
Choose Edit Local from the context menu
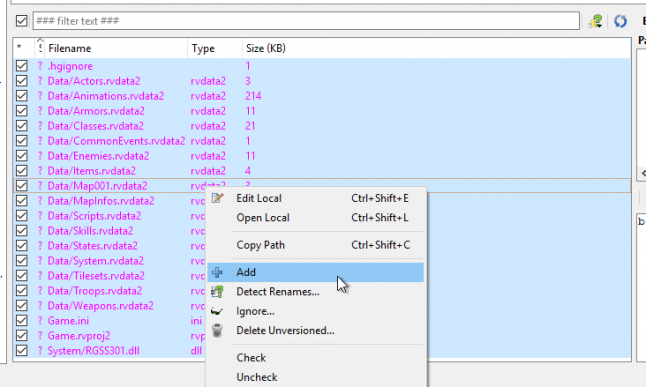tap(315, 198)
